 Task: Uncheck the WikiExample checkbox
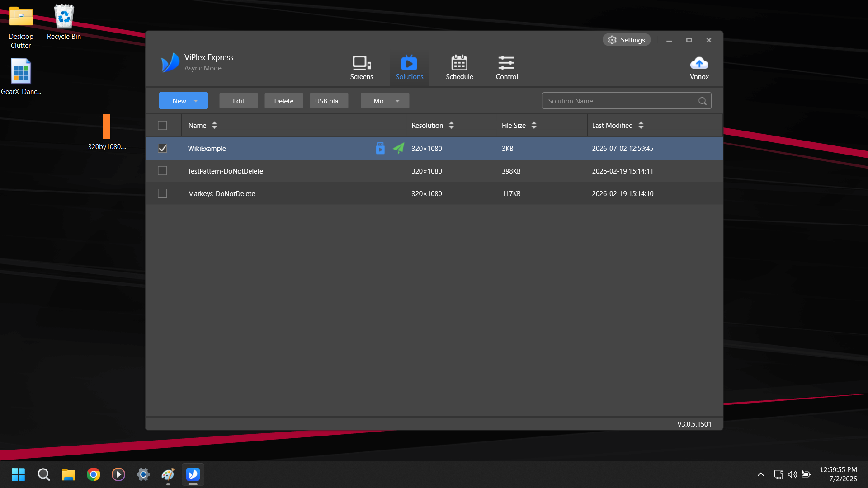[x=162, y=148]
